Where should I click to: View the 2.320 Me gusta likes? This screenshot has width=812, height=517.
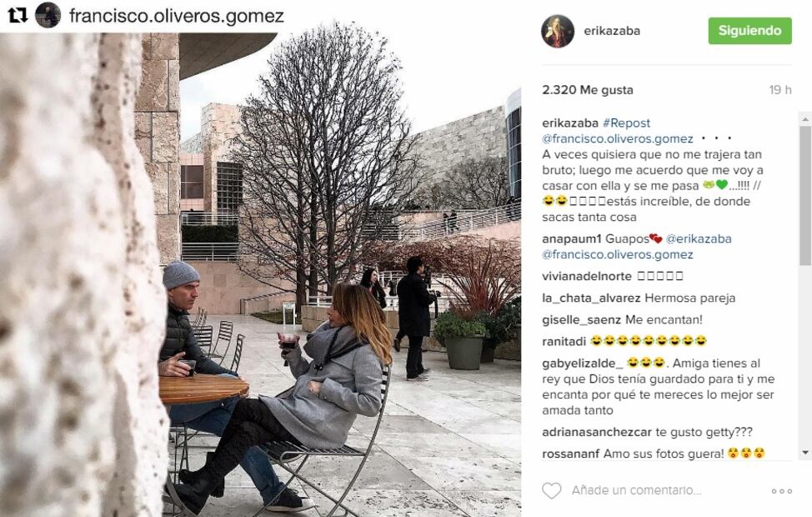pos(587,89)
